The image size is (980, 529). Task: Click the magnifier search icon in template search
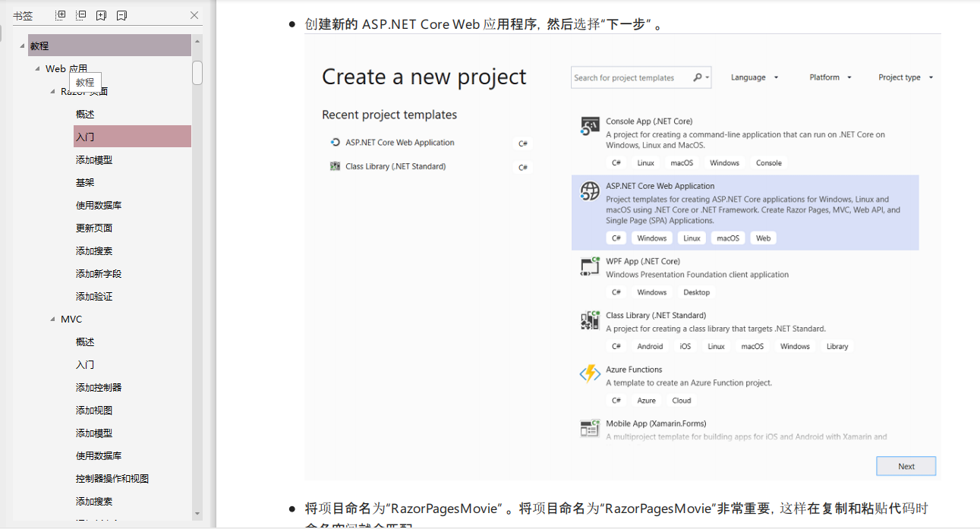tap(698, 77)
